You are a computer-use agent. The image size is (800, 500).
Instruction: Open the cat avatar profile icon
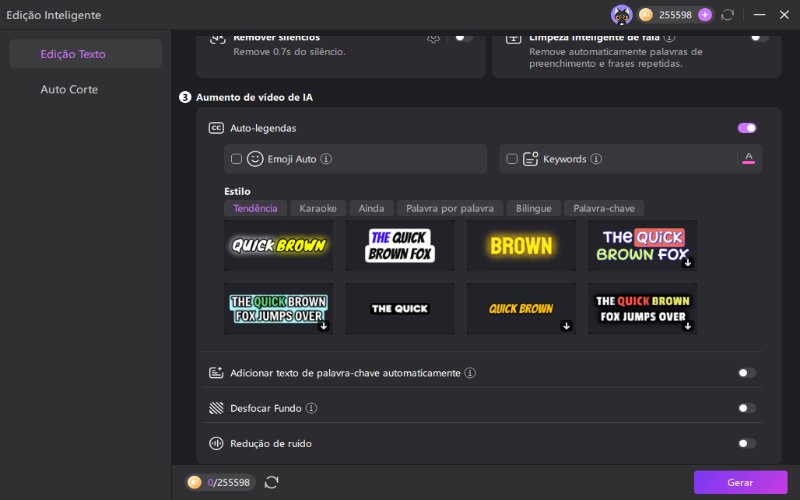pos(621,15)
